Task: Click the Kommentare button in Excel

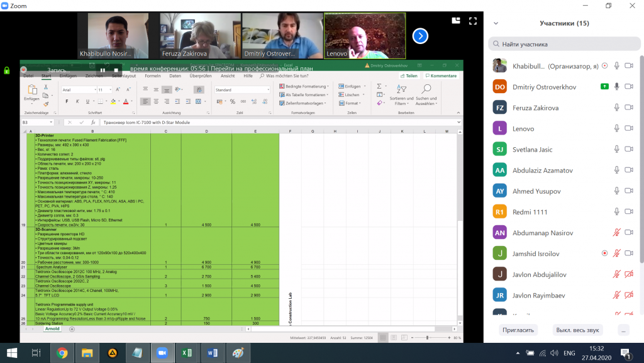Action: (441, 76)
